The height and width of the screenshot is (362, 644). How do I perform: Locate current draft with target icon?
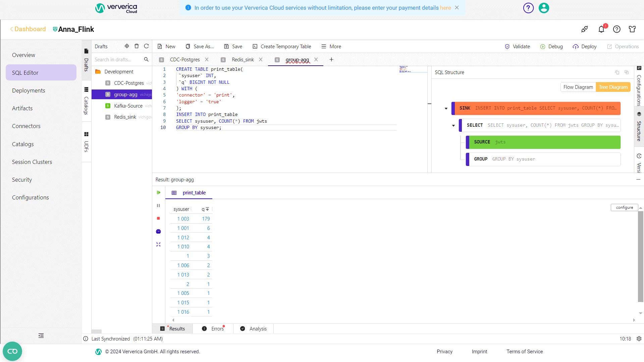click(127, 46)
